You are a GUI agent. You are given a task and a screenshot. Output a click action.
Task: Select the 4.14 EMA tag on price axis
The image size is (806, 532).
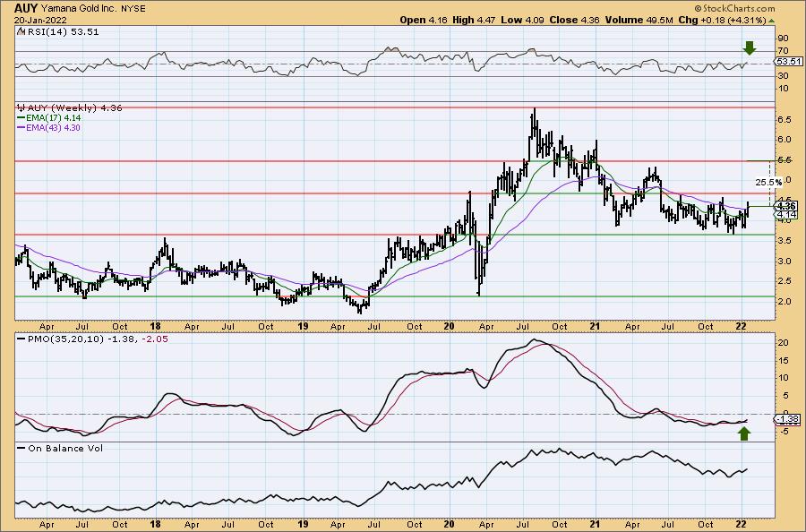[787, 214]
